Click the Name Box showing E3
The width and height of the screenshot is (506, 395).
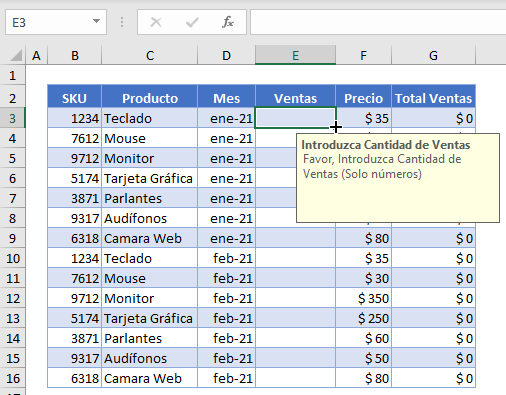(56, 22)
